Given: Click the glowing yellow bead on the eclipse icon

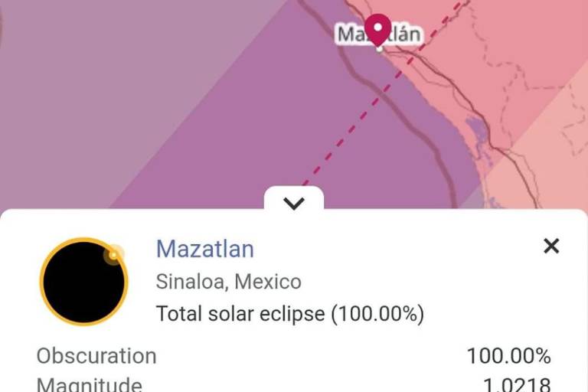Looking at the screenshot, I should [113, 254].
